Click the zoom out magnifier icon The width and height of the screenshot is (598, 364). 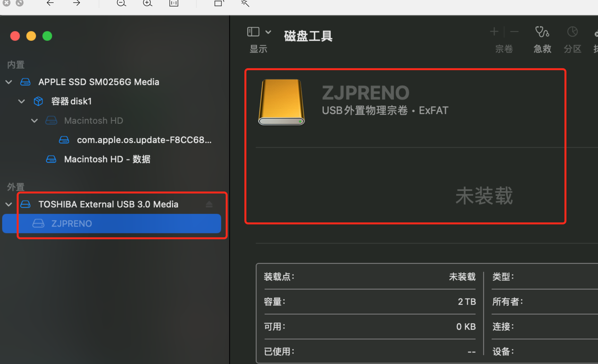121,3
